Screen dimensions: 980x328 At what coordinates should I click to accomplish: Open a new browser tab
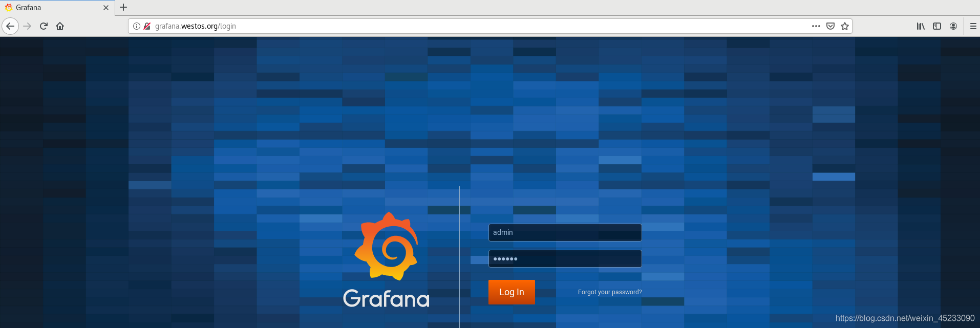[123, 8]
